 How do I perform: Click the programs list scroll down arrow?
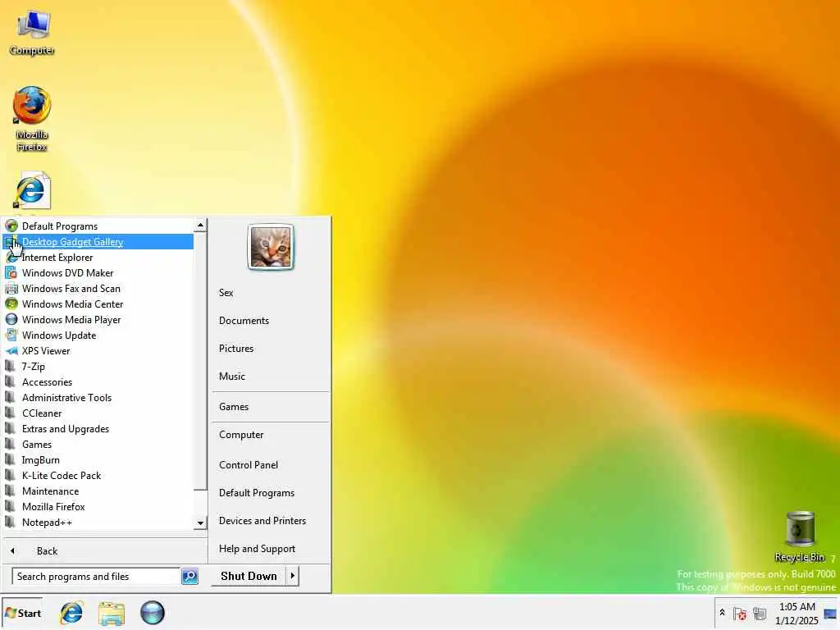point(200,523)
